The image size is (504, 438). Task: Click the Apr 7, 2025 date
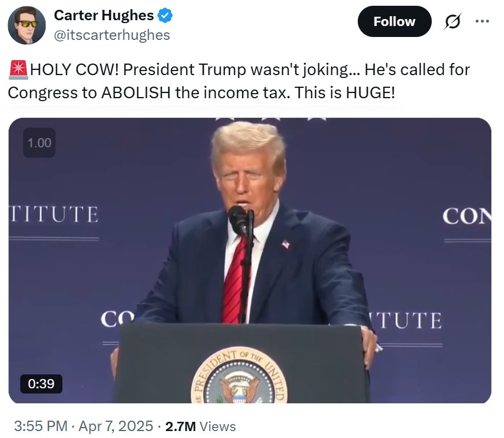(116, 426)
